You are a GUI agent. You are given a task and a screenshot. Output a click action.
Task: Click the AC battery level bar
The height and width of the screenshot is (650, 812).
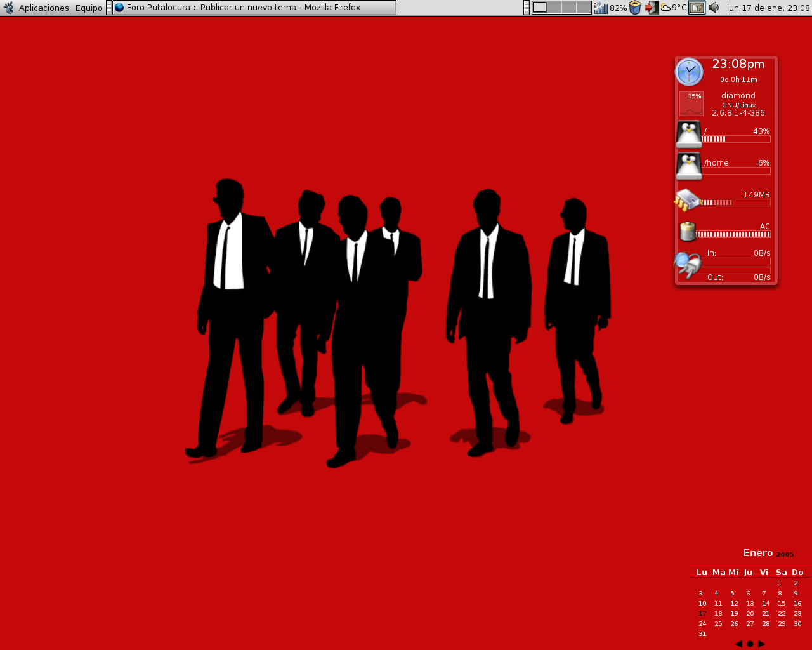tap(733, 234)
